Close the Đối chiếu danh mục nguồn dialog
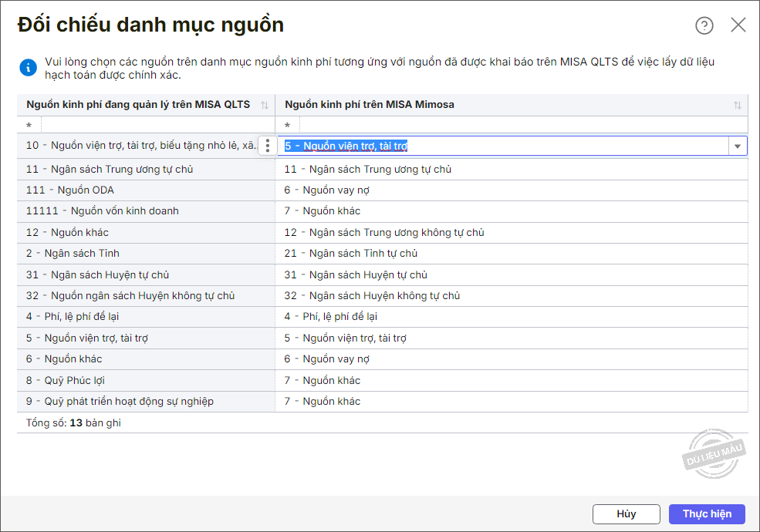Viewport: 760px width, 532px height. [738, 25]
